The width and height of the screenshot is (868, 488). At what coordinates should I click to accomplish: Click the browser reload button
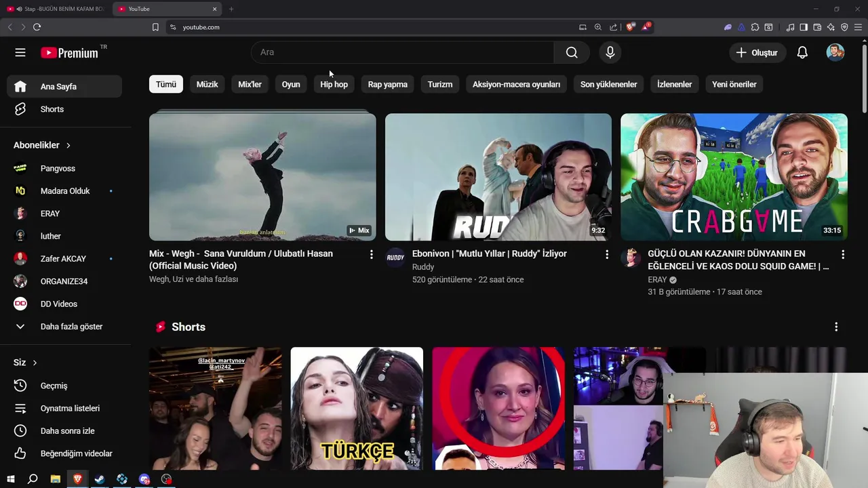pos(37,27)
